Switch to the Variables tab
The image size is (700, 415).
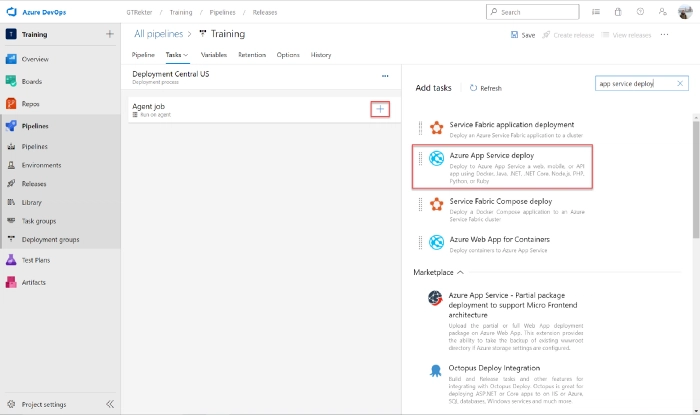pyautogui.click(x=213, y=55)
